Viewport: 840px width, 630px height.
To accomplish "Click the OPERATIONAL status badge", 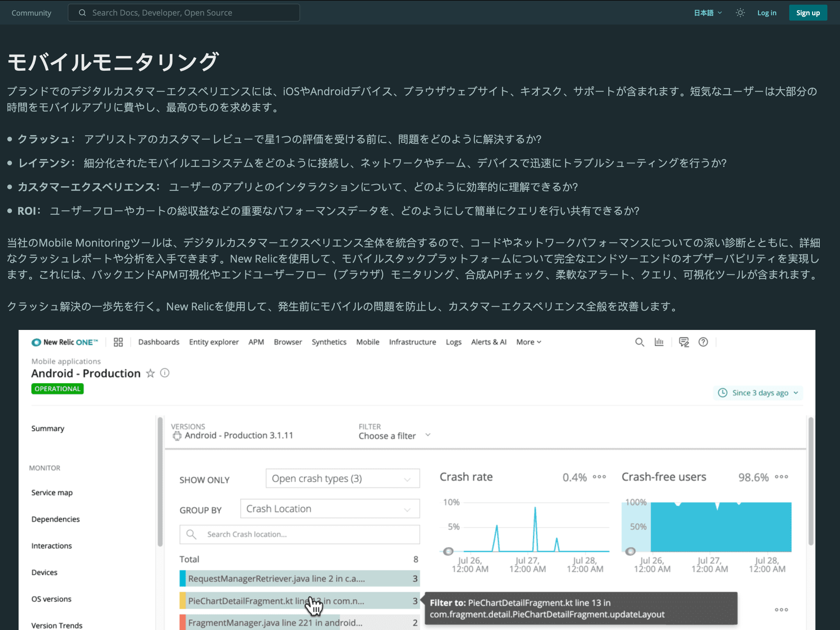I will (57, 388).
